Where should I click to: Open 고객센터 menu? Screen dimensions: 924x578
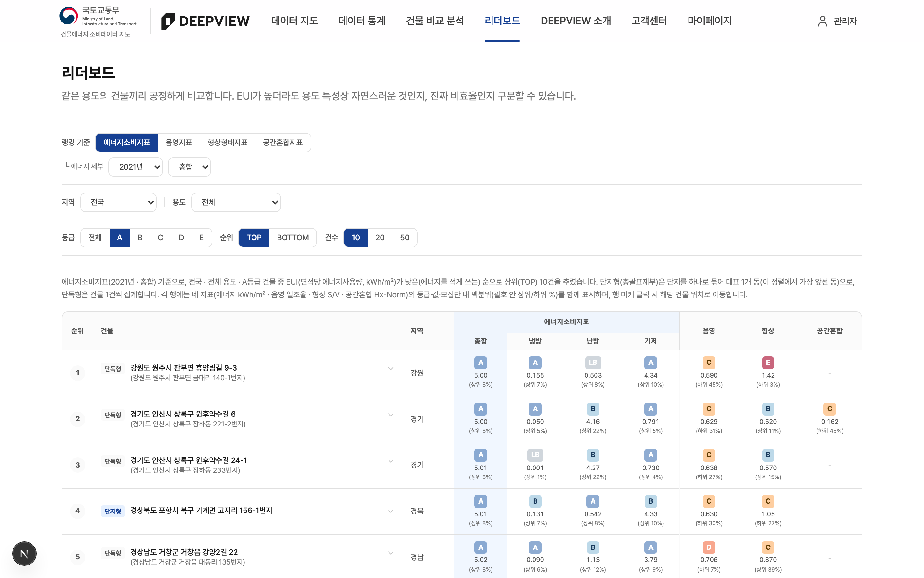[x=649, y=21]
